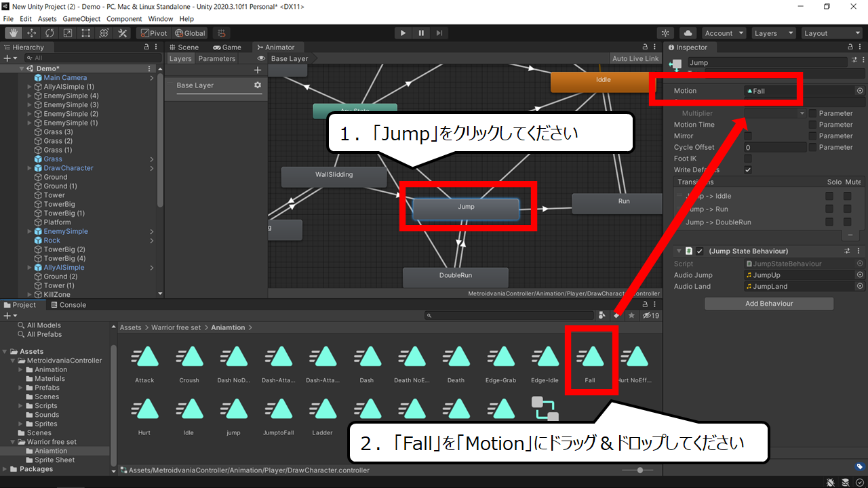Image resolution: width=868 pixels, height=488 pixels.
Task: Toggle grid snapping icon in toolbar
Action: (221, 33)
